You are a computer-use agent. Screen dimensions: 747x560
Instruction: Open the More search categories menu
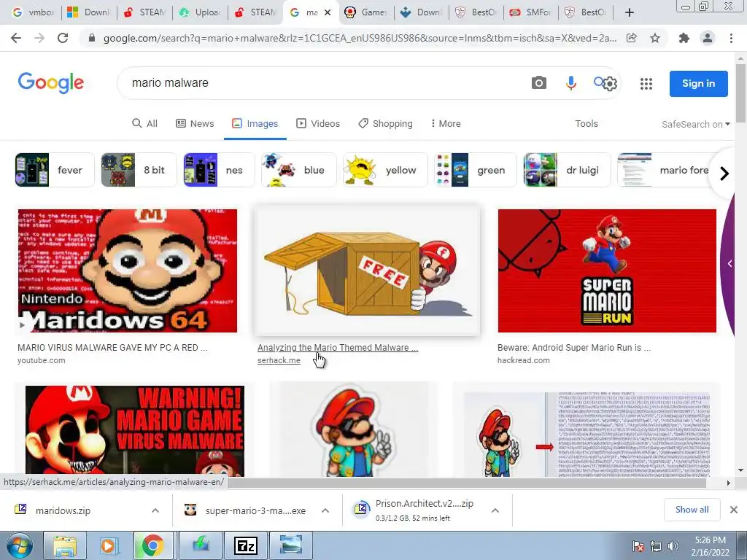click(x=446, y=123)
